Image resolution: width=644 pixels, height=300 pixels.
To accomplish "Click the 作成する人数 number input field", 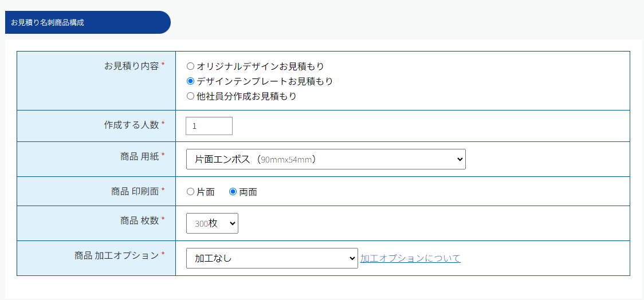I will tap(209, 126).
